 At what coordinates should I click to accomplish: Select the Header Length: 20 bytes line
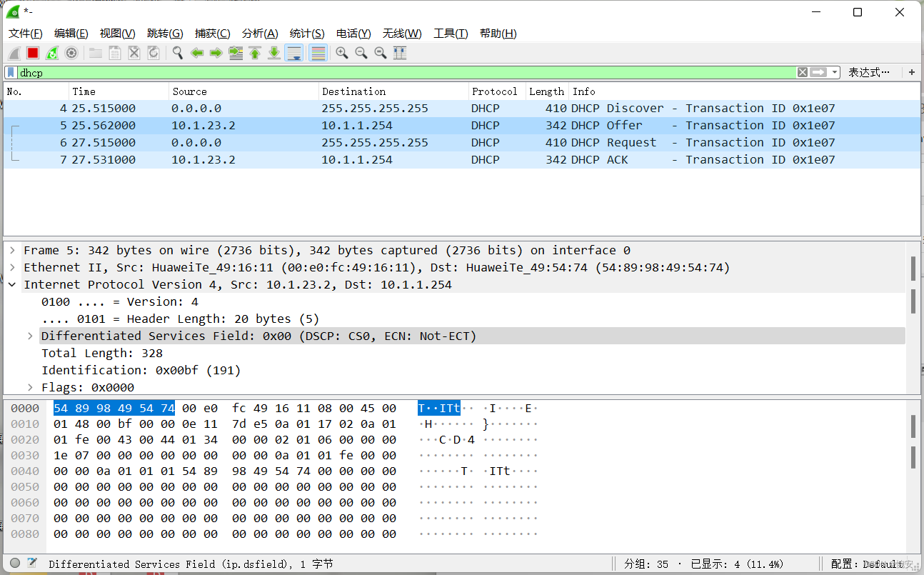point(181,319)
